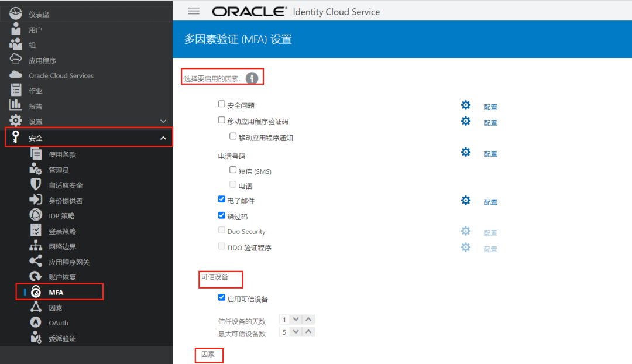Open the hamburger navigation menu
Image resolution: width=632 pixels, height=364 pixels.
pyautogui.click(x=194, y=11)
